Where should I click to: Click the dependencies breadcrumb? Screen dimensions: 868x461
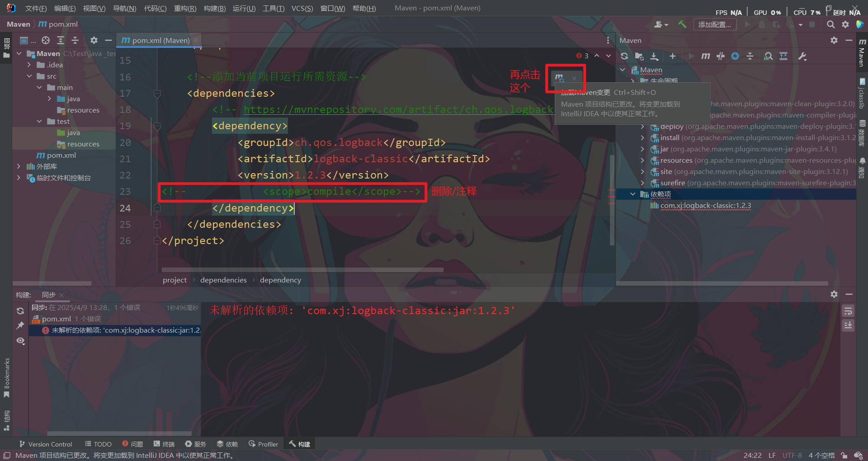tap(223, 280)
